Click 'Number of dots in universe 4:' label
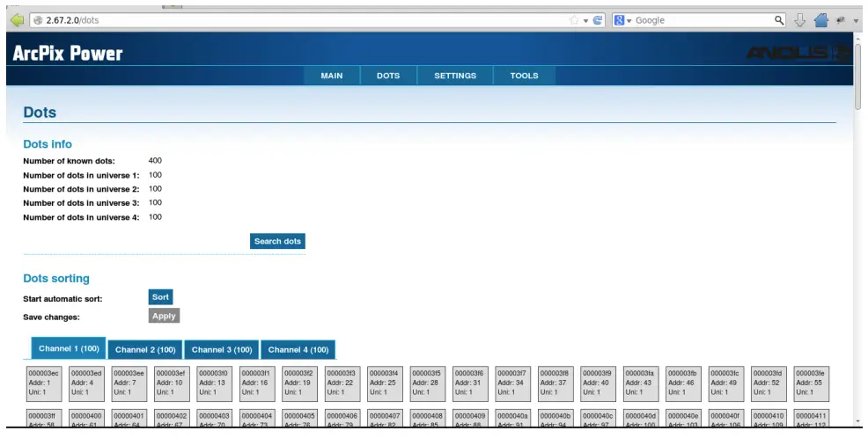Viewport: 868px width, 438px height. point(81,217)
